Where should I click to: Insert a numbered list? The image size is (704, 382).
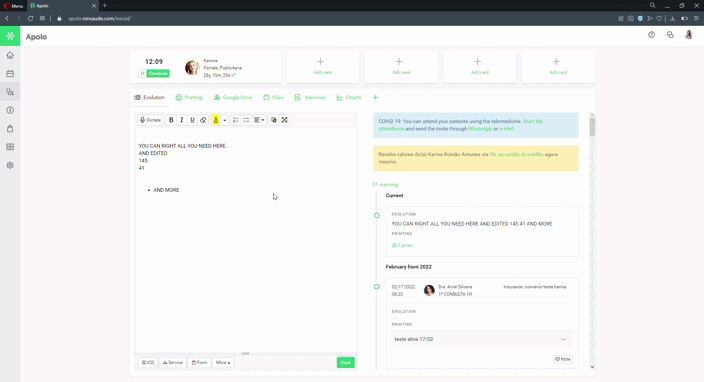(x=236, y=120)
